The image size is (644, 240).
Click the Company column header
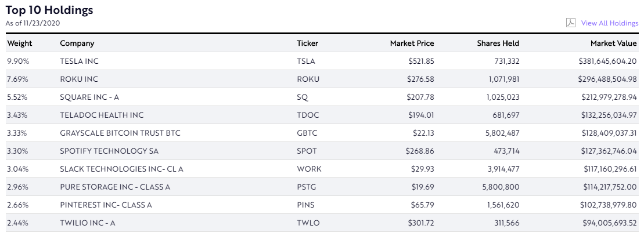(77, 43)
